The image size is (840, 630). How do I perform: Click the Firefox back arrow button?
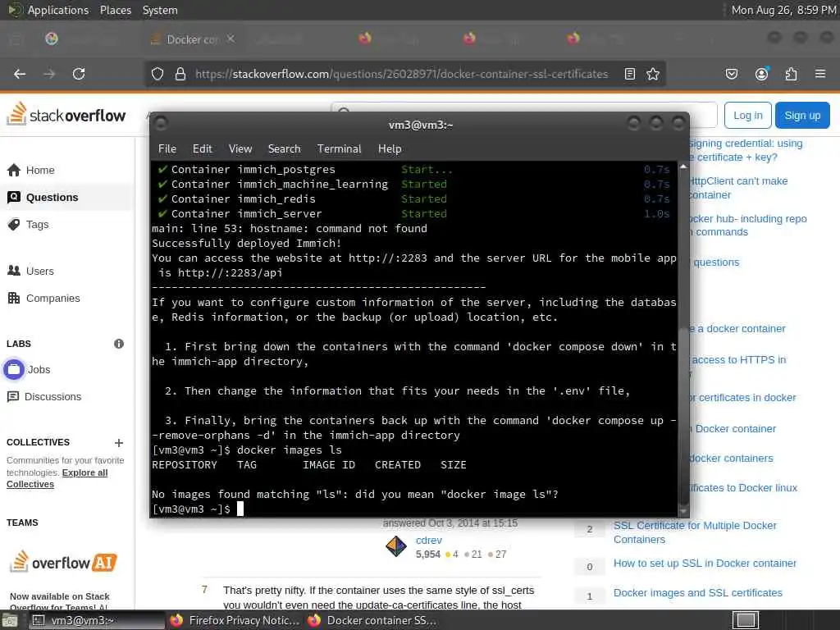(x=20, y=74)
